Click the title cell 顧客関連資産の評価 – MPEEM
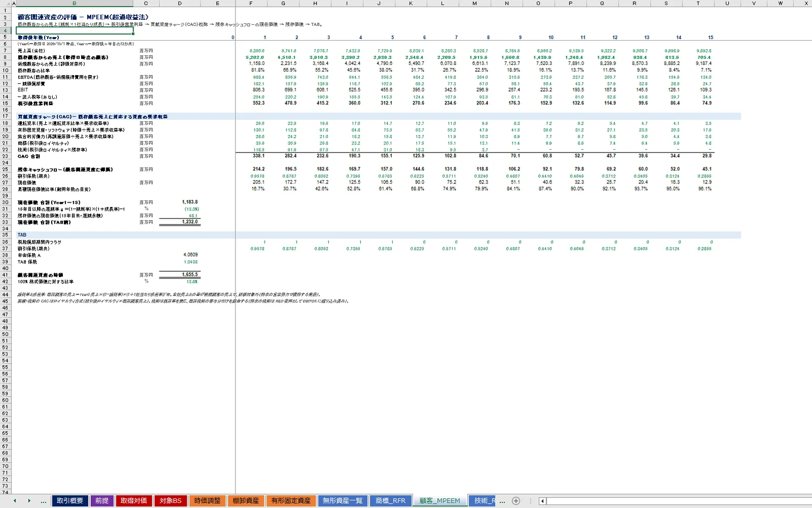 click(x=83, y=17)
